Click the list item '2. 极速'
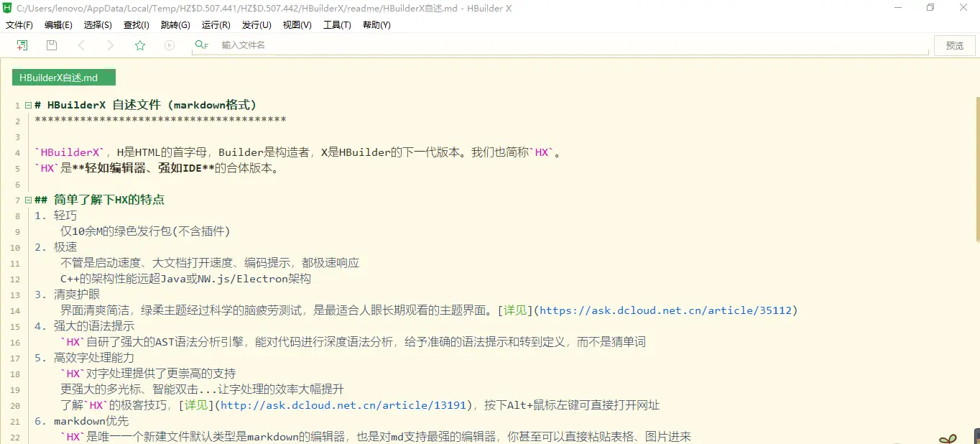 coord(55,247)
